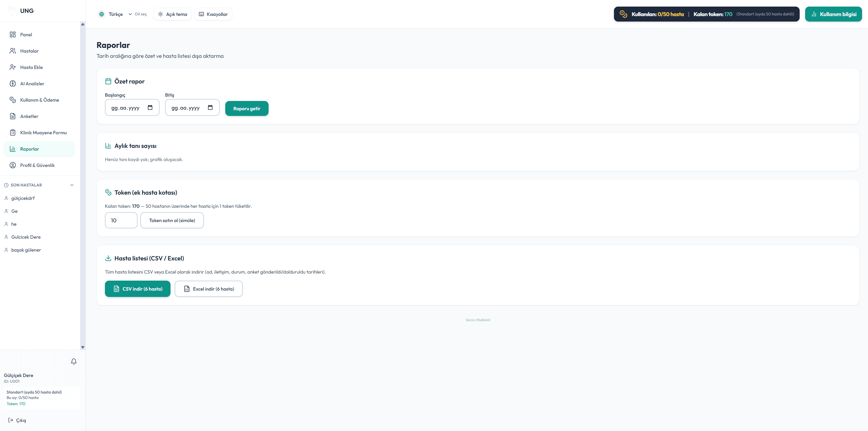Click the person icon next to başak gülener

coord(6,250)
